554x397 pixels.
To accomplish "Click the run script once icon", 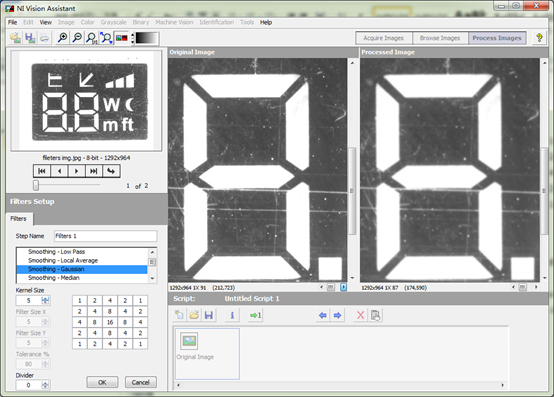I will 255,315.
